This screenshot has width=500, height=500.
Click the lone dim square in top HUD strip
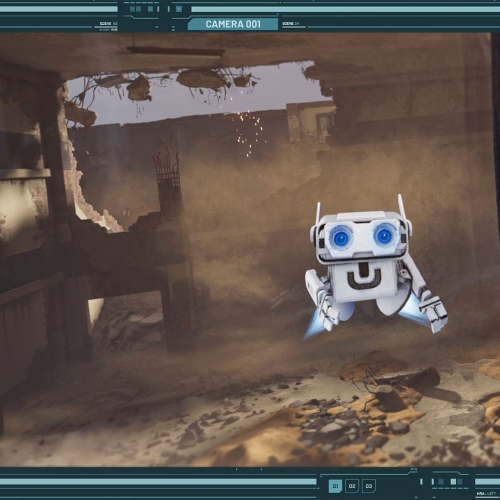point(150,9)
